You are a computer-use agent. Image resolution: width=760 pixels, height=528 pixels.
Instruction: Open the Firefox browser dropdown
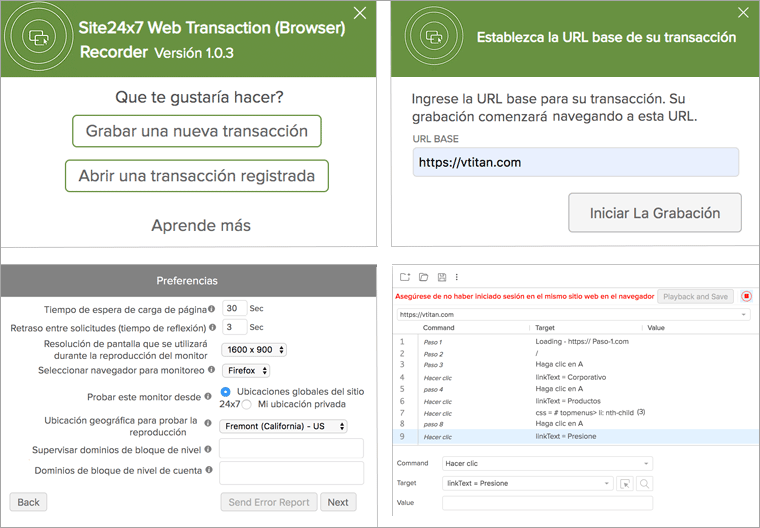(x=246, y=371)
